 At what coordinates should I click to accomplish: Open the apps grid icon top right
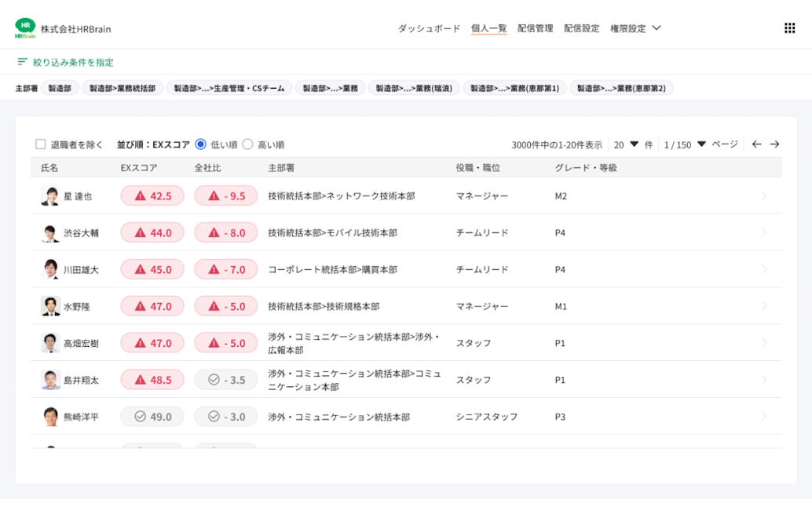point(789,28)
